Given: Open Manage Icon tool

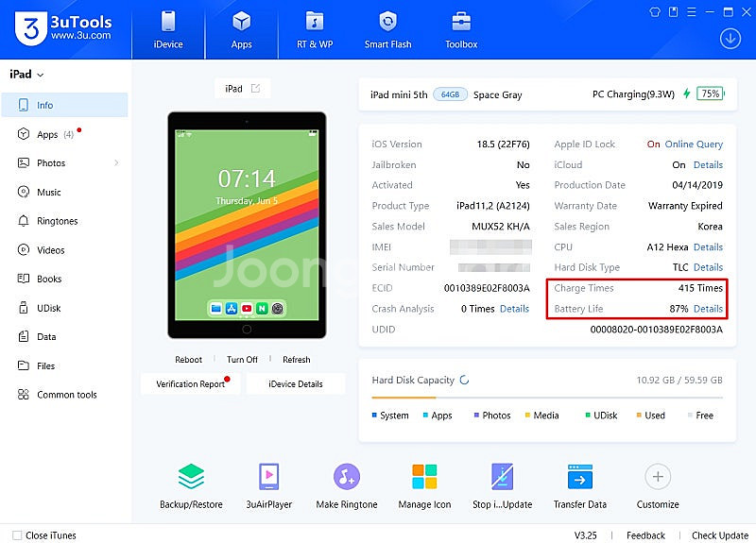Looking at the screenshot, I should point(424,485).
